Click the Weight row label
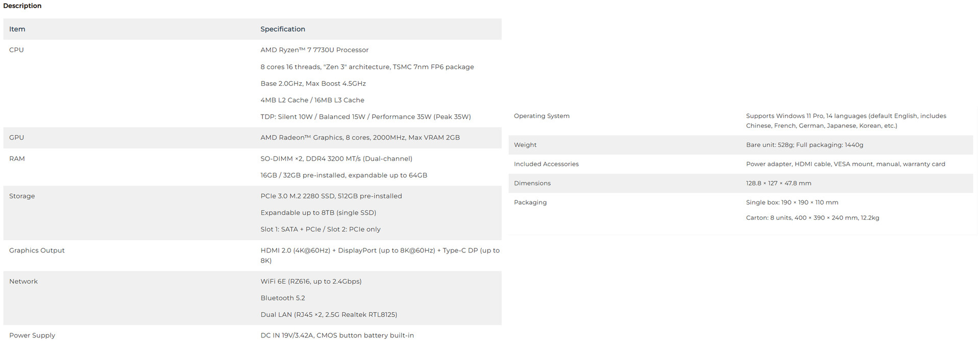980x344 pixels. (x=525, y=145)
